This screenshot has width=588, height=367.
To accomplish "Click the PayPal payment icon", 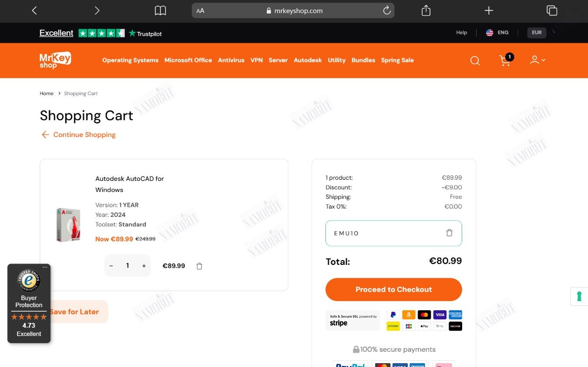I will (393, 315).
